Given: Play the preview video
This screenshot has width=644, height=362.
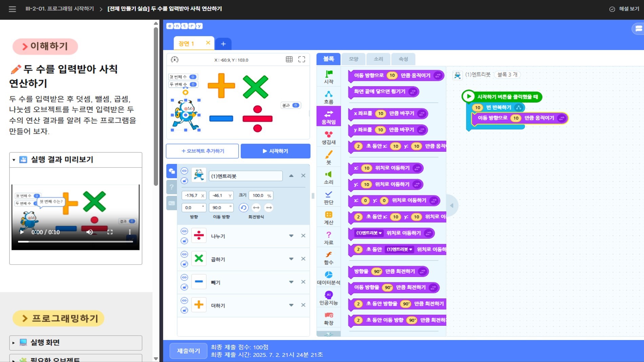Looking at the screenshot, I should 22,232.
